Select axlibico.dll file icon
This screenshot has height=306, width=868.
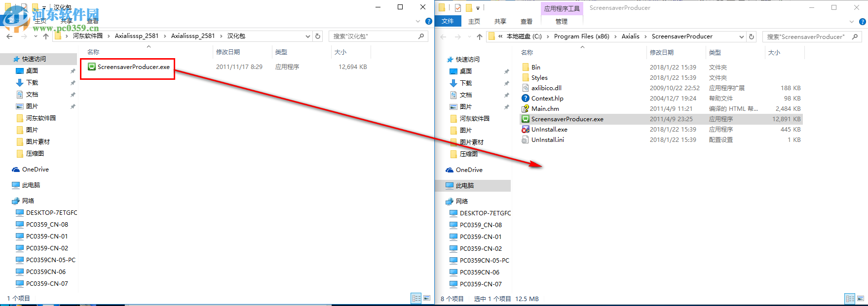pyautogui.click(x=526, y=88)
